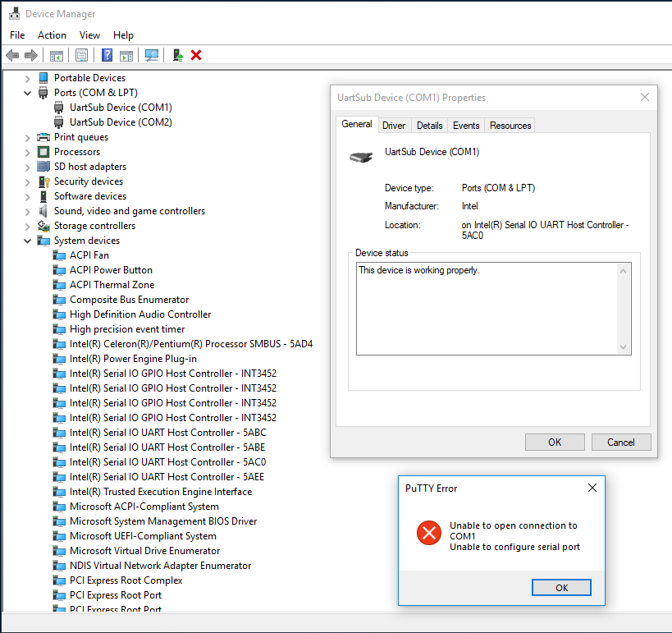
Task: Close the UartSub Device Properties dialog
Action: tap(645, 98)
